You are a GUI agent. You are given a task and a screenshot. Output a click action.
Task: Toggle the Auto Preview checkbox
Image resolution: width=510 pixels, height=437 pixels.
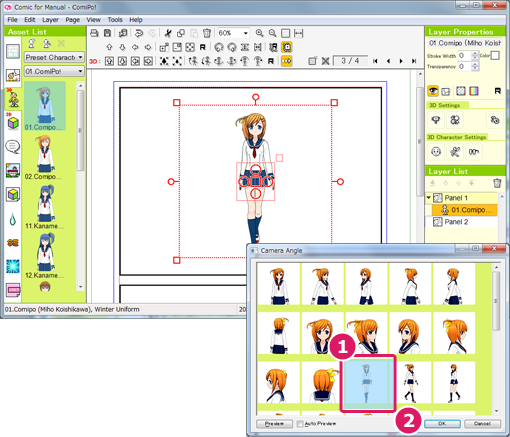[300, 424]
